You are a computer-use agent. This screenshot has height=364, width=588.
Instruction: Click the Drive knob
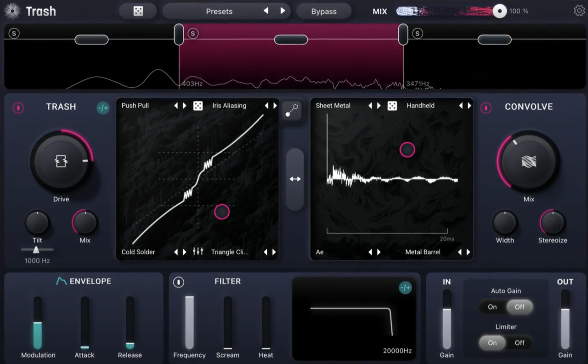[x=61, y=161]
